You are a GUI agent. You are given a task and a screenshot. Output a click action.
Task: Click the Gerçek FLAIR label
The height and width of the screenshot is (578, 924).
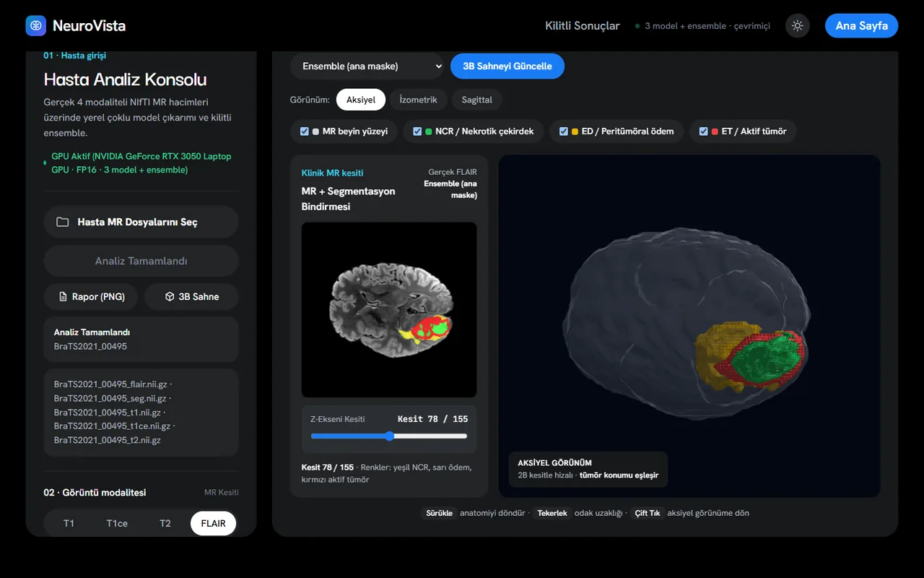(453, 173)
